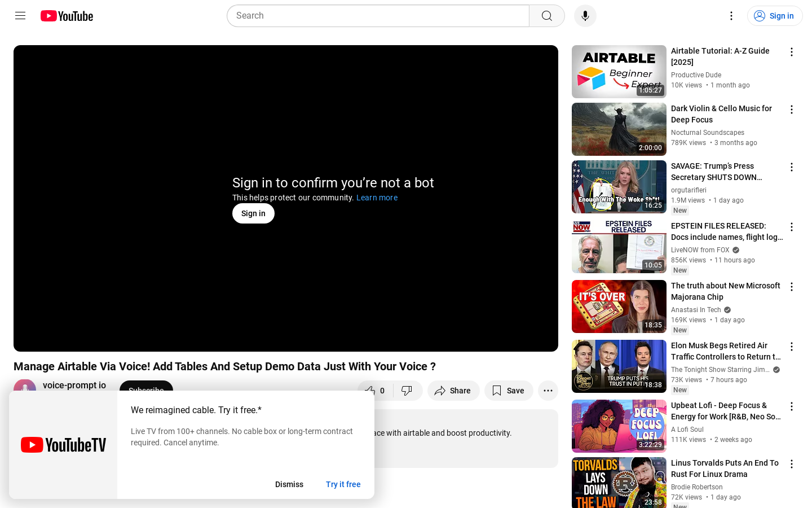Open more actions under the video
This screenshot has width=812, height=508.
548,391
